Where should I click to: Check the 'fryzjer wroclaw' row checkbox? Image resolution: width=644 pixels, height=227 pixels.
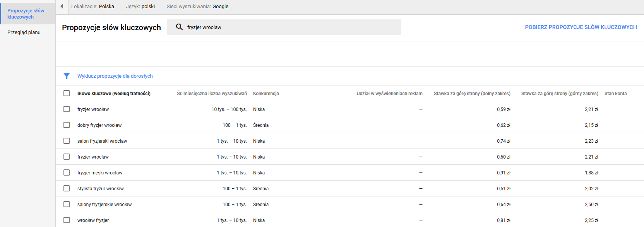[x=67, y=157]
